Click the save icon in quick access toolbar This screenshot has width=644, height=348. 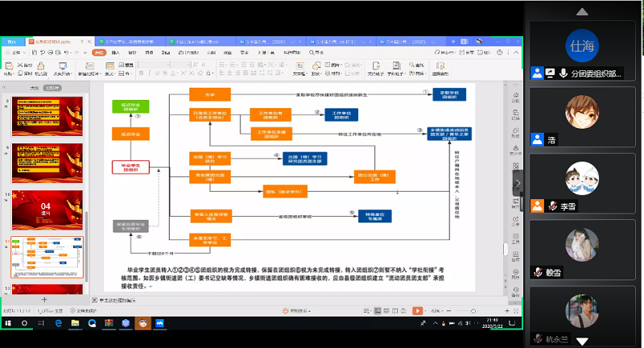point(33,52)
